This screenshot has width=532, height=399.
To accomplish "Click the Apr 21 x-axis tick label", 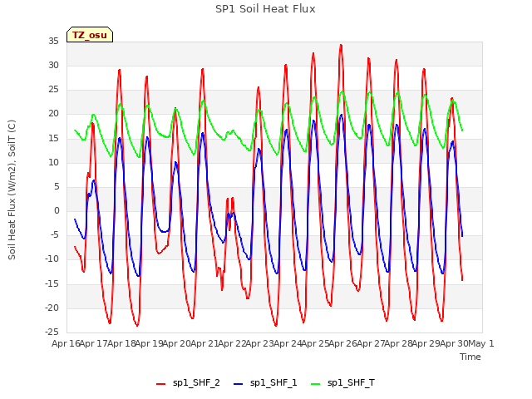I will [x=204, y=343].
